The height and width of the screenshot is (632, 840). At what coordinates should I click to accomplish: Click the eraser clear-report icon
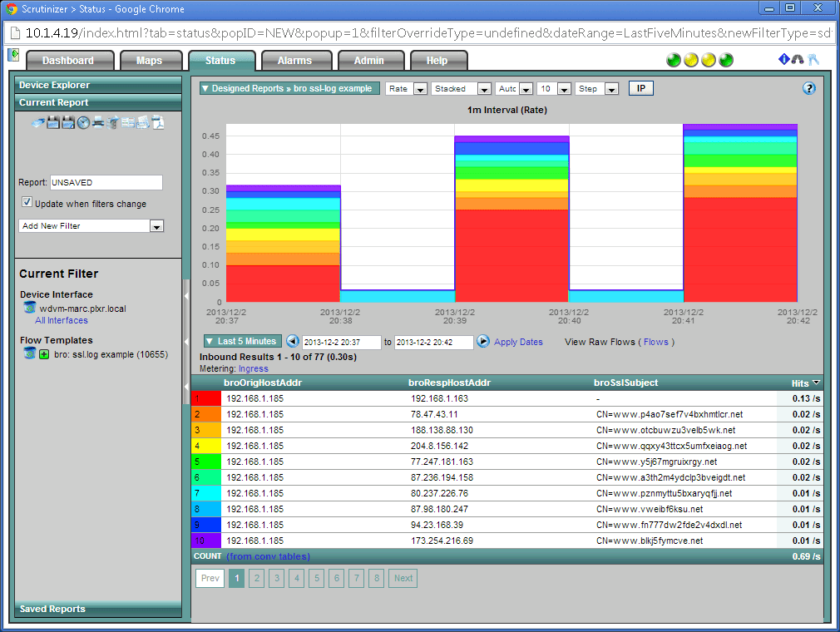click(38, 123)
